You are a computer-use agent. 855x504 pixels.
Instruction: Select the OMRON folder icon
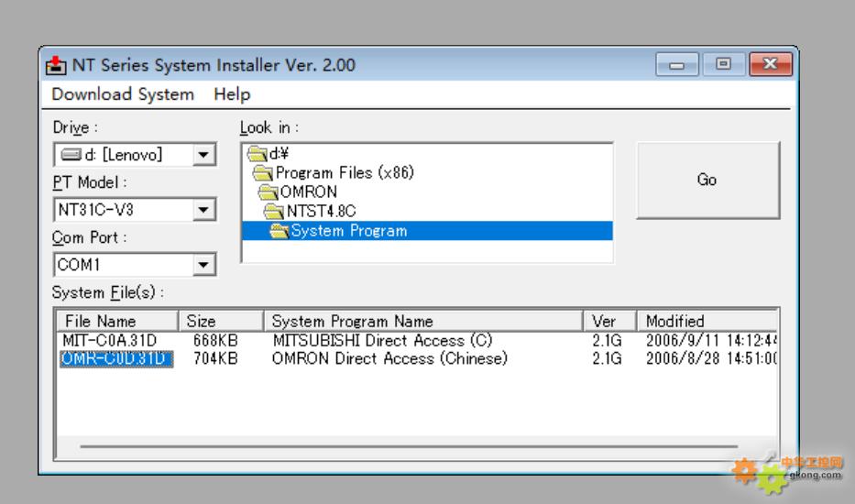(268, 192)
